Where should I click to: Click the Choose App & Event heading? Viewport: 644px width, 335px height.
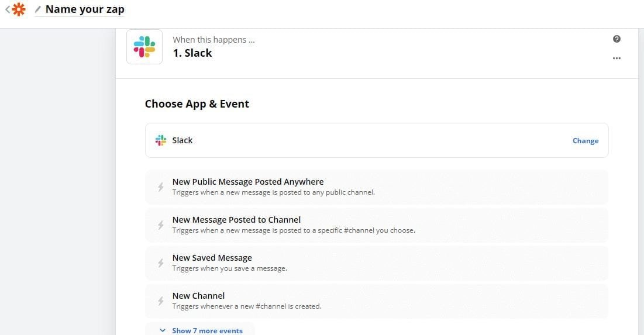click(x=197, y=104)
